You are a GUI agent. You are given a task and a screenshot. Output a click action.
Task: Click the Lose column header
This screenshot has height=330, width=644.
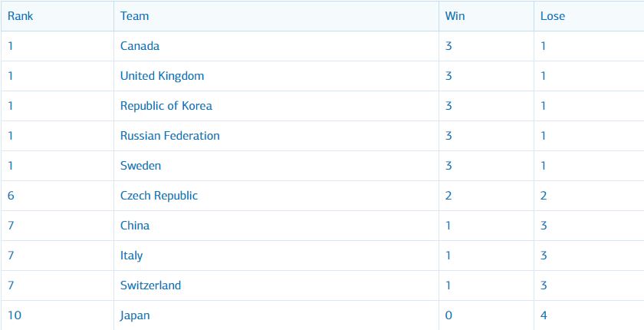(552, 15)
